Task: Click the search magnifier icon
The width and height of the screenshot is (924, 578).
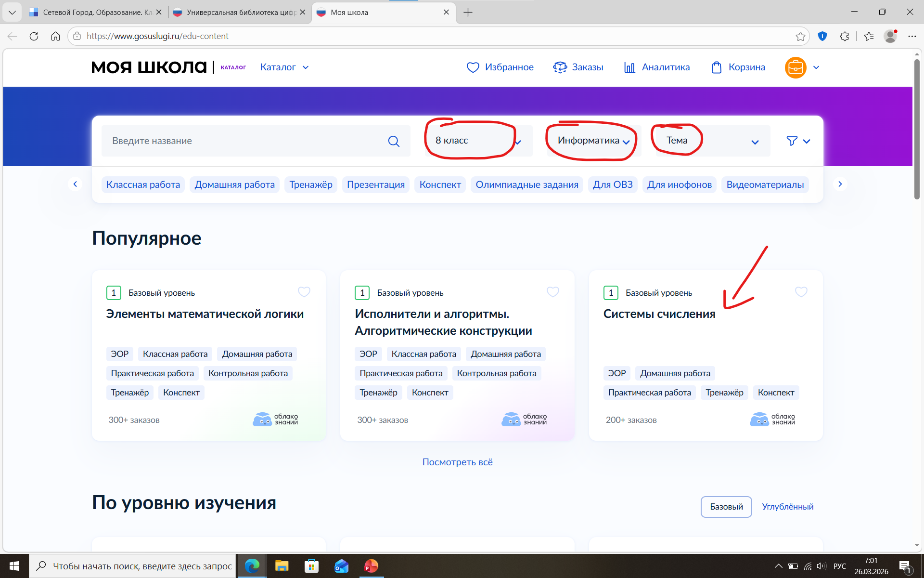Action: pyautogui.click(x=394, y=141)
